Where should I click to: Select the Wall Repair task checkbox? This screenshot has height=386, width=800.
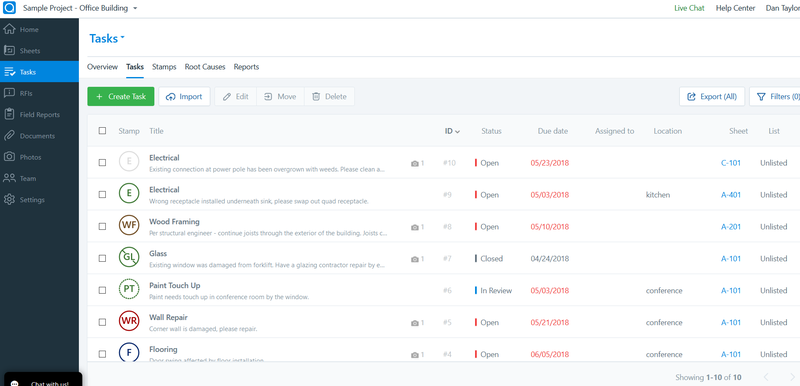103,322
